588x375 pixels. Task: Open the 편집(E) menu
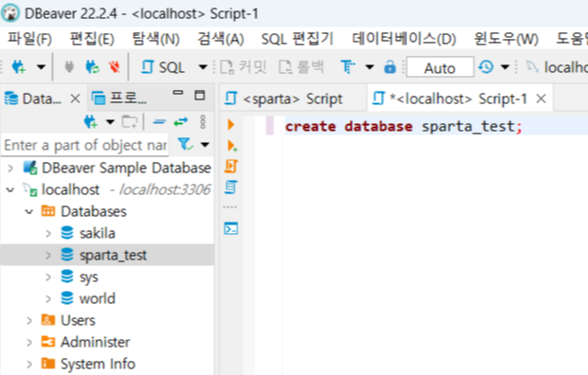click(x=92, y=39)
